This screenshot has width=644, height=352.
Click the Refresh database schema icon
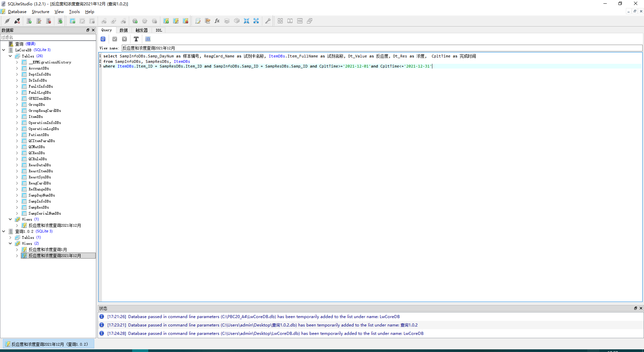[x=60, y=21]
